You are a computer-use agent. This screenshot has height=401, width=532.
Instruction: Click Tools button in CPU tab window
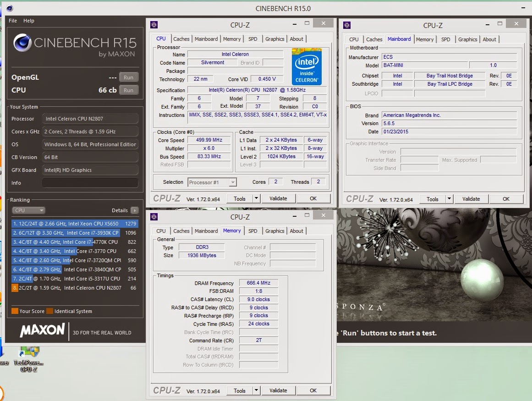pyautogui.click(x=240, y=198)
